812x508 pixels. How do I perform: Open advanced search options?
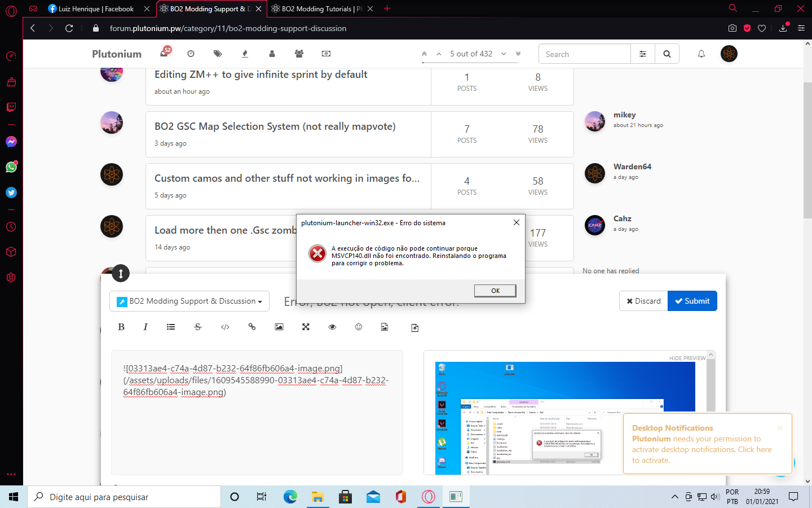point(643,54)
